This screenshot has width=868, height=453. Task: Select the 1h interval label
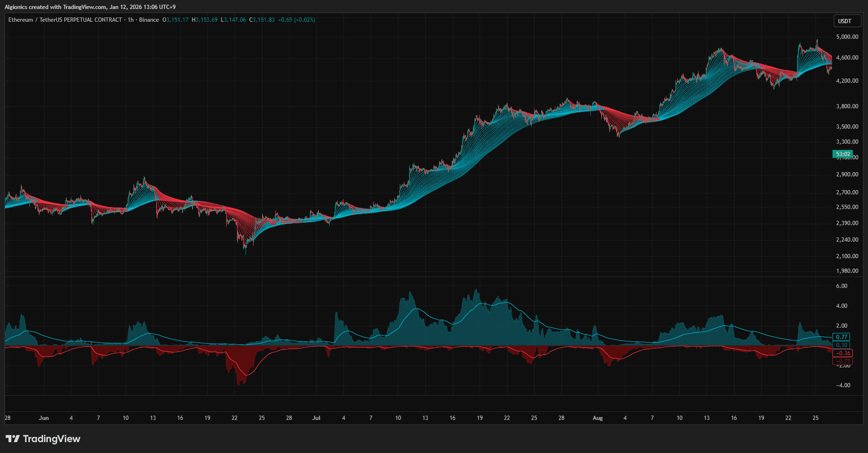tap(131, 20)
